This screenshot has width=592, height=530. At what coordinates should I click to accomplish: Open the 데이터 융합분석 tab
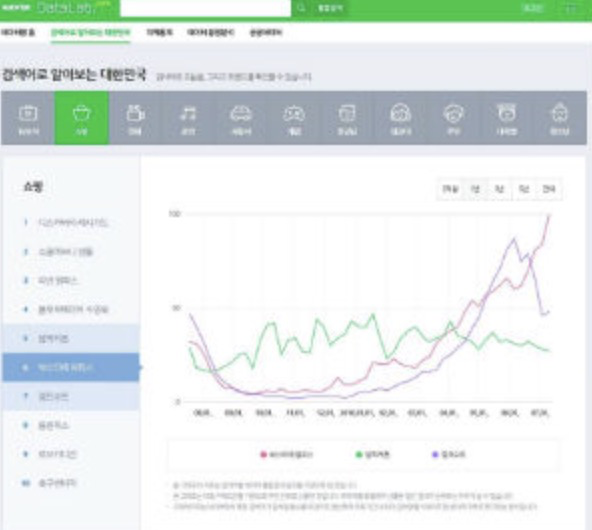pyautogui.click(x=210, y=32)
